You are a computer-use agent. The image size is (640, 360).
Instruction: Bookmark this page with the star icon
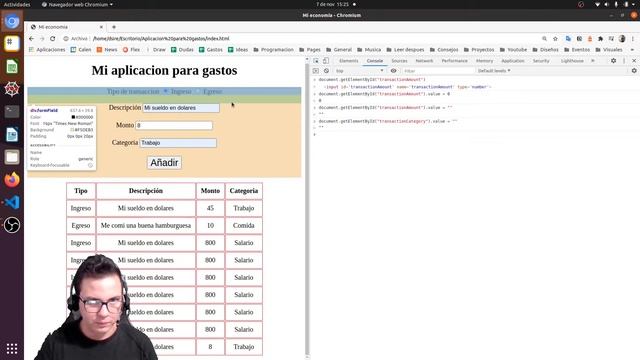click(555, 38)
